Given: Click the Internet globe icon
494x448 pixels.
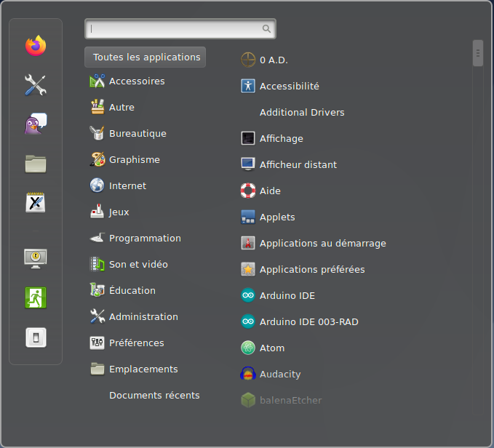Looking at the screenshot, I should [97, 185].
